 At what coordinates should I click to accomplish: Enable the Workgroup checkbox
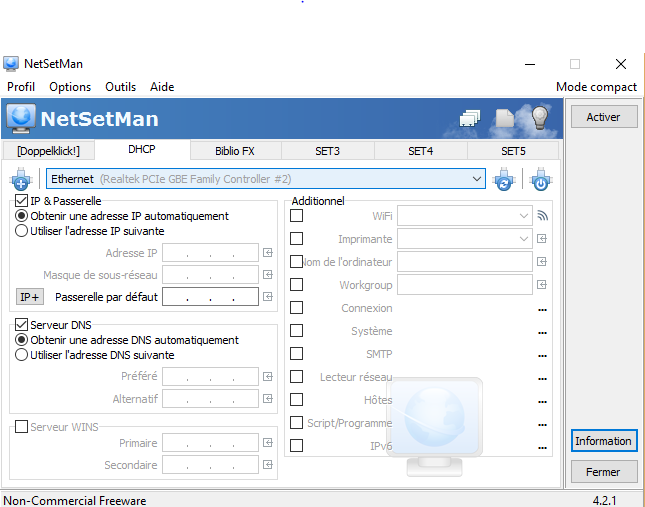coord(297,285)
